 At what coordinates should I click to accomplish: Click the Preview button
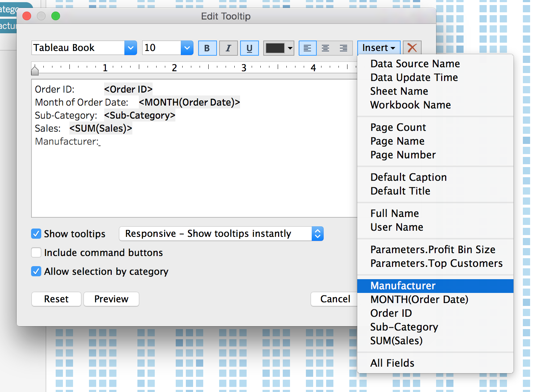111,299
